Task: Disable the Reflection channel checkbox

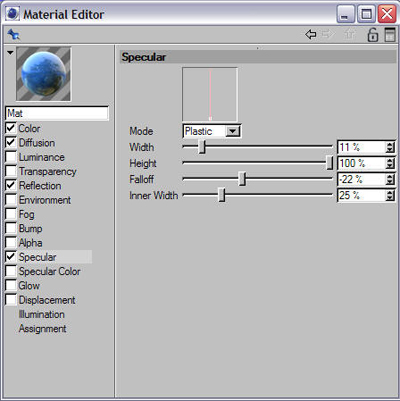Action: (x=11, y=185)
